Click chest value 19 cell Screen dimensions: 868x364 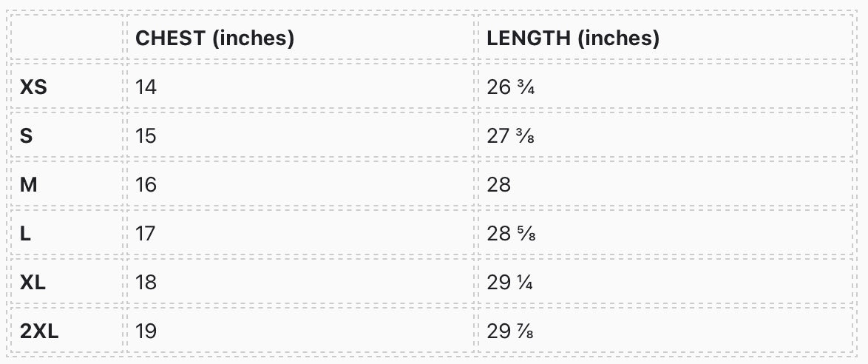pyautogui.click(x=146, y=331)
